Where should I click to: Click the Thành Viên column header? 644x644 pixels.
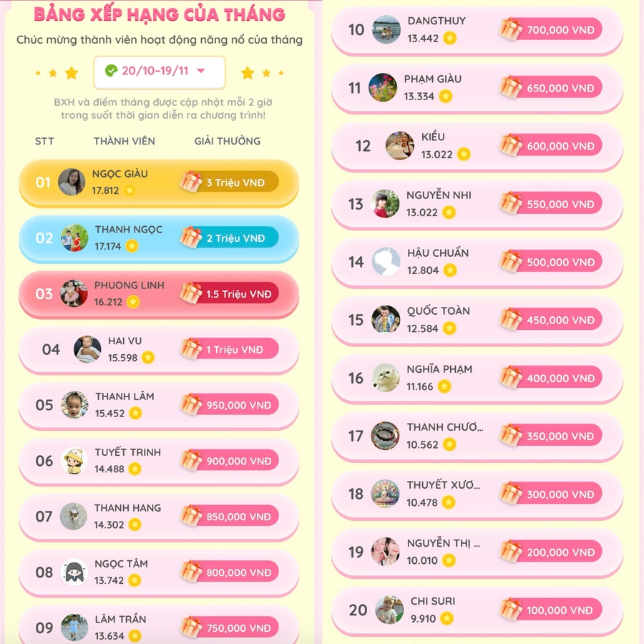click(x=125, y=141)
